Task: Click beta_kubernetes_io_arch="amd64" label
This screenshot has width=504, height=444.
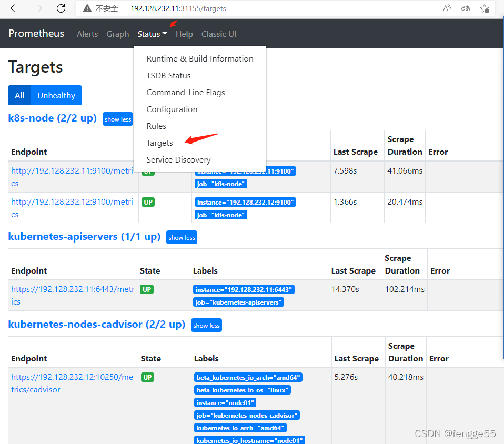Action: 248,377
